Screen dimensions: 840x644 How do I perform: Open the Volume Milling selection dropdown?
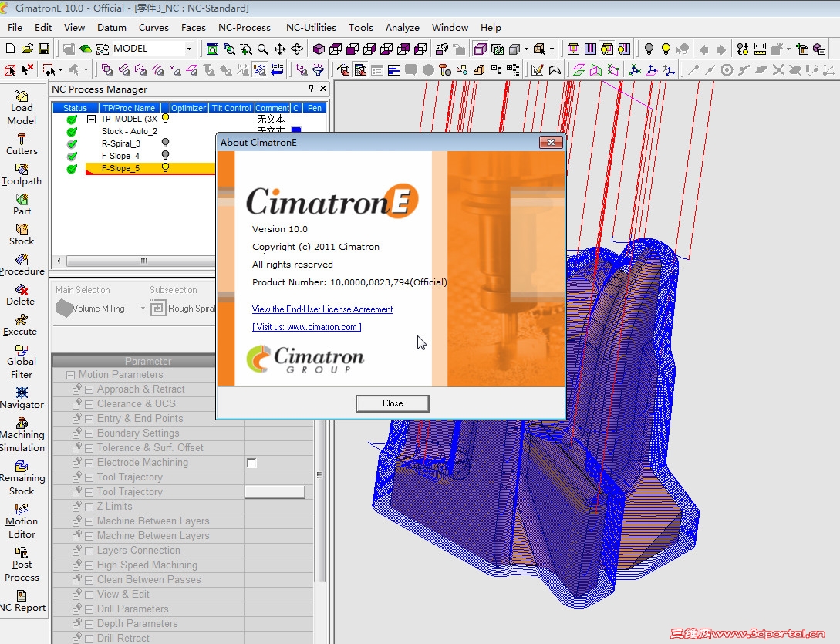pos(143,309)
